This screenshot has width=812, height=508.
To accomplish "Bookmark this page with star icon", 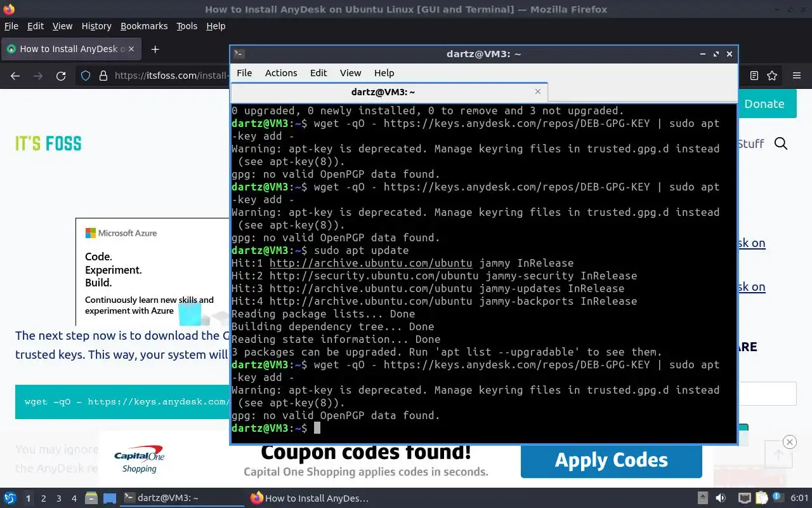I will pos(772,76).
